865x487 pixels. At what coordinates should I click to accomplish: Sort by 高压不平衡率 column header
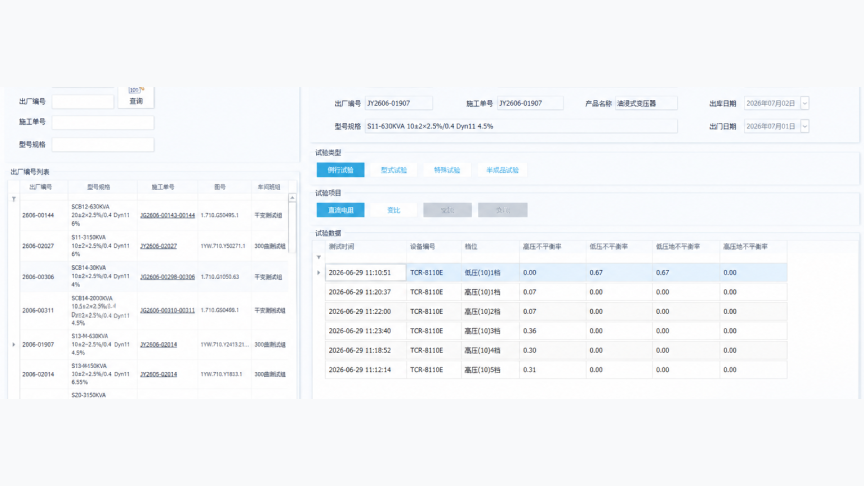coord(542,247)
